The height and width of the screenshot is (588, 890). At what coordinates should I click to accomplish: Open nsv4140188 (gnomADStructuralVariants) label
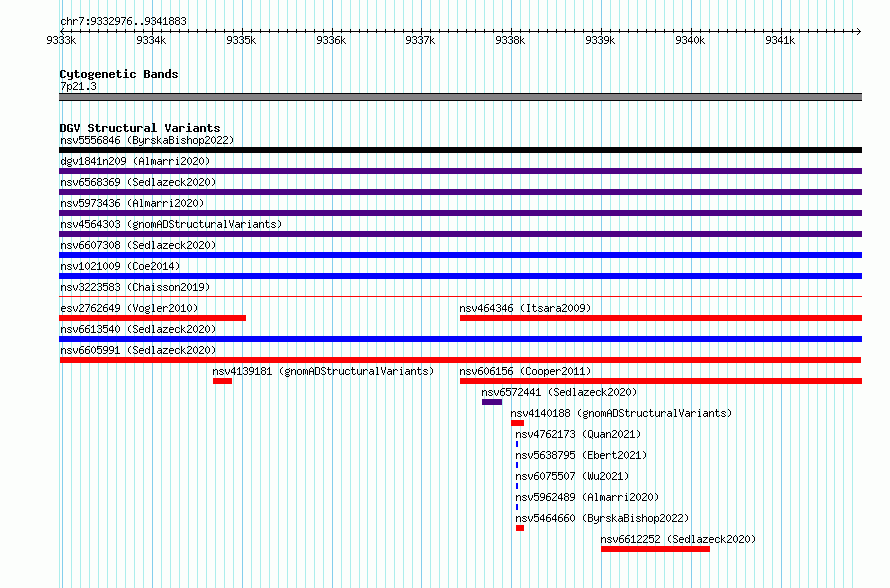621,413
